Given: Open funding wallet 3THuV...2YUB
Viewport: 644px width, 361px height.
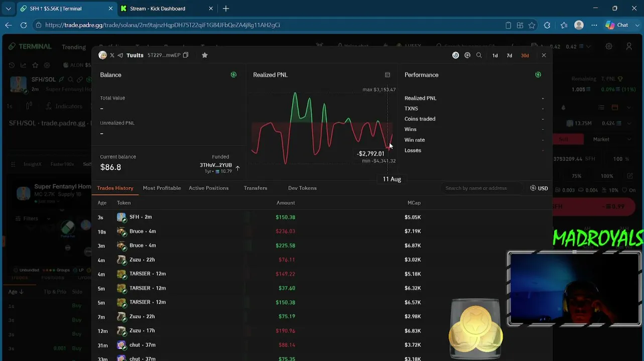Looking at the screenshot, I should point(216,165).
